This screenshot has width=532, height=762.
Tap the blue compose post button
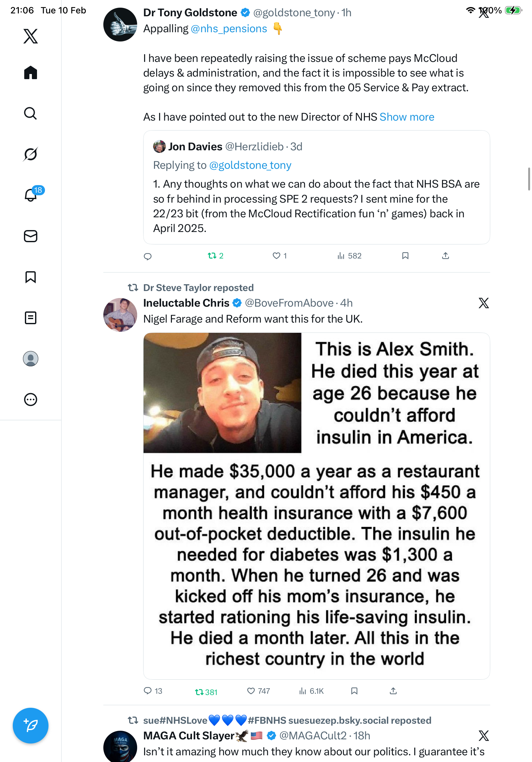point(31,725)
